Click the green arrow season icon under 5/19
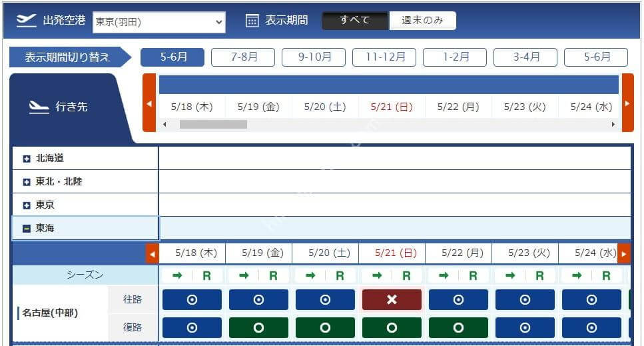The width and height of the screenshot is (644, 346). pos(244,275)
